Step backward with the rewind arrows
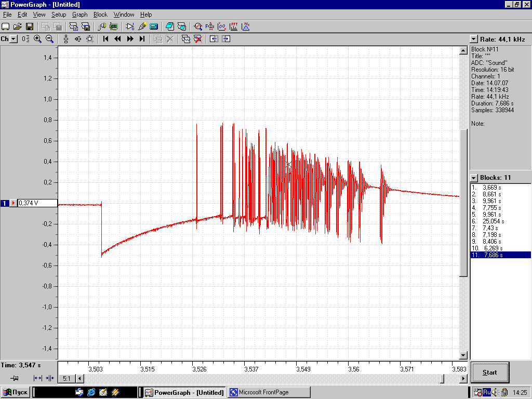The width and height of the screenshot is (532, 399). [x=118, y=39]
